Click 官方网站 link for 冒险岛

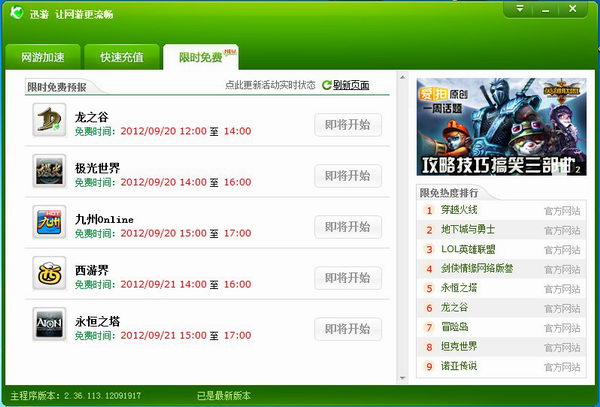(562, 328)
